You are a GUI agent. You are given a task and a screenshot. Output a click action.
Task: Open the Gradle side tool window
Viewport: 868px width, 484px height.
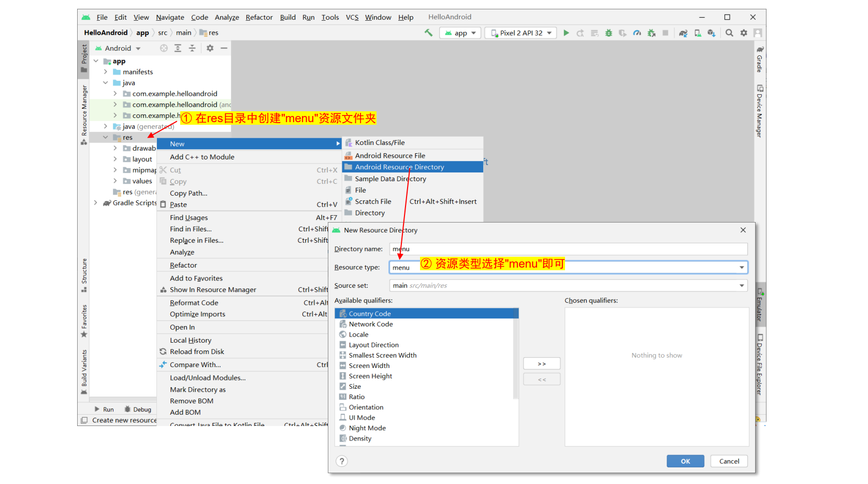point(760,59)
